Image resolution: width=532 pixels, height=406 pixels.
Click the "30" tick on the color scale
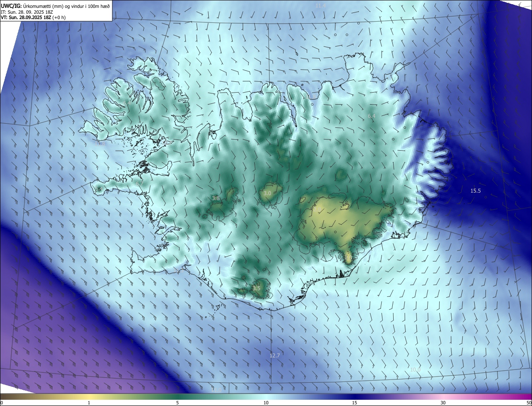tap(443, 403)
